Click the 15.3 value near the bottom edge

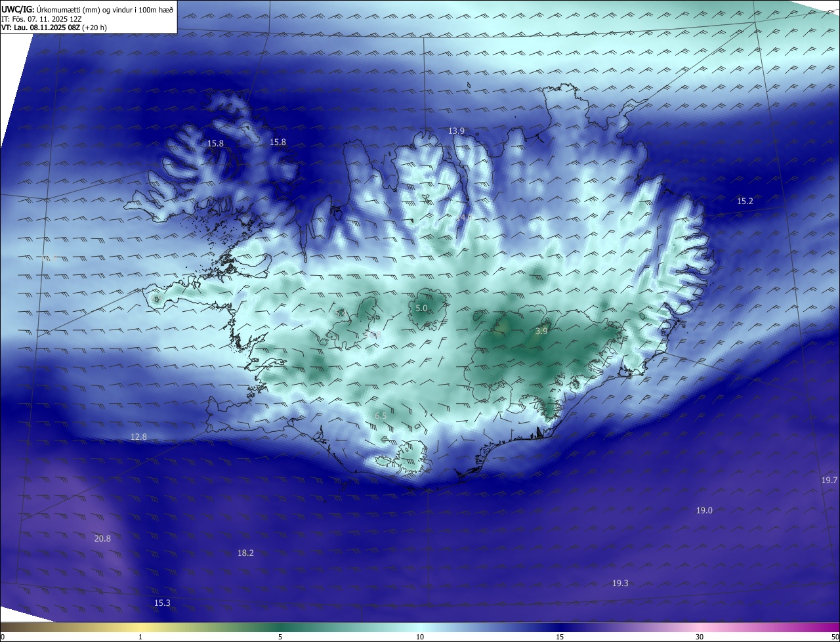point(162,603)
